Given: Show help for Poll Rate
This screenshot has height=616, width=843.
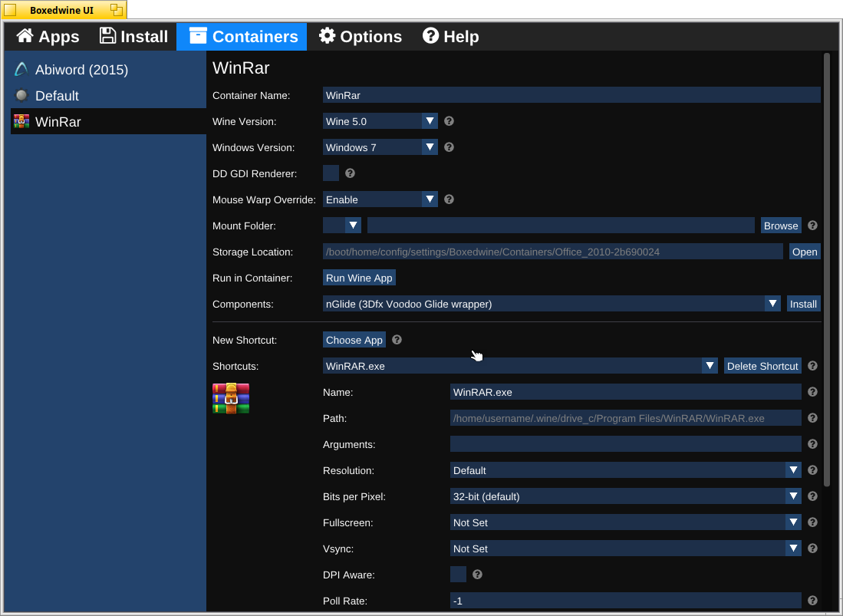Looking at the screenshot, I should [x=812, y=601].
